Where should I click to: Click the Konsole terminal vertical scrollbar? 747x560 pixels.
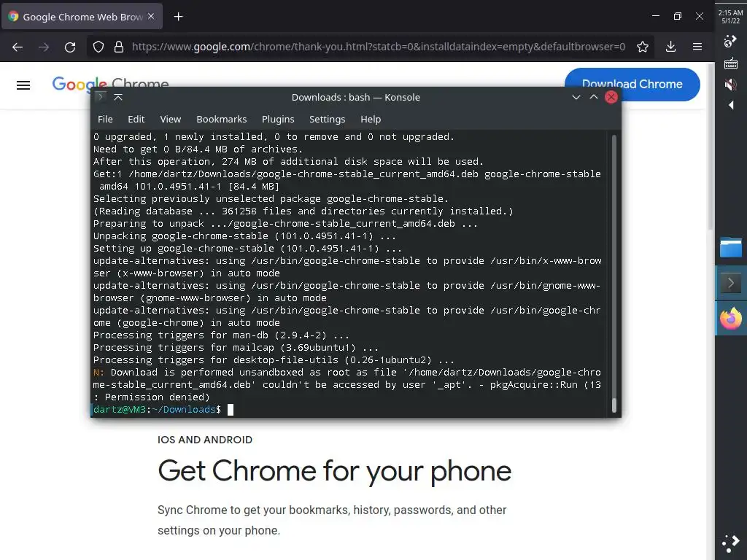point(614,273)
